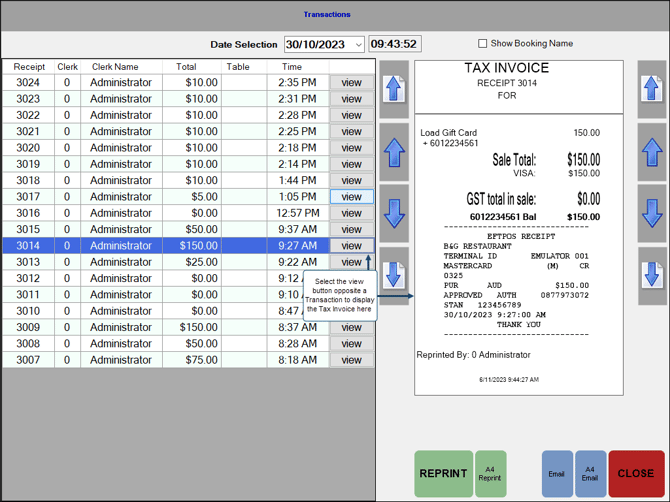Open view for receipt 3017
Image resolution: width=670 pixels, height=502 pixels.
(x=351, y=197)
